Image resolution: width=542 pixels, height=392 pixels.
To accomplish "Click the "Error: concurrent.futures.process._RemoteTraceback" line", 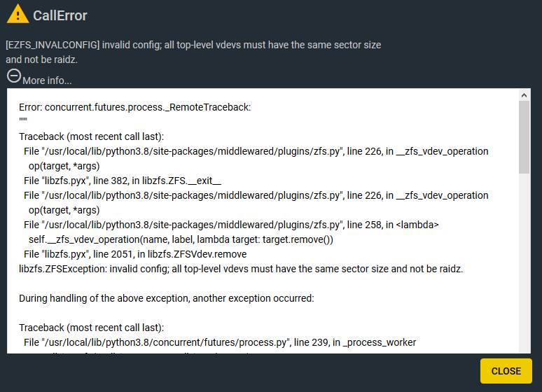I will [134, 107].
